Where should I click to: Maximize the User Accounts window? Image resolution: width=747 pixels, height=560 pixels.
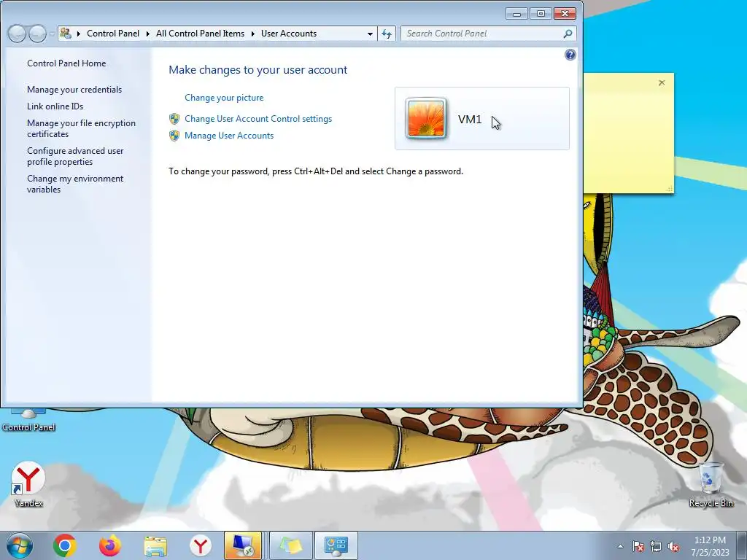pos(541,14)
